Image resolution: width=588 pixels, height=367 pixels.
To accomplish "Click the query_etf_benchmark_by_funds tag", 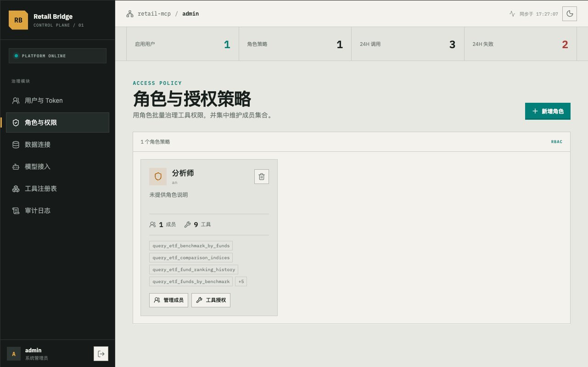I will 191,245.
